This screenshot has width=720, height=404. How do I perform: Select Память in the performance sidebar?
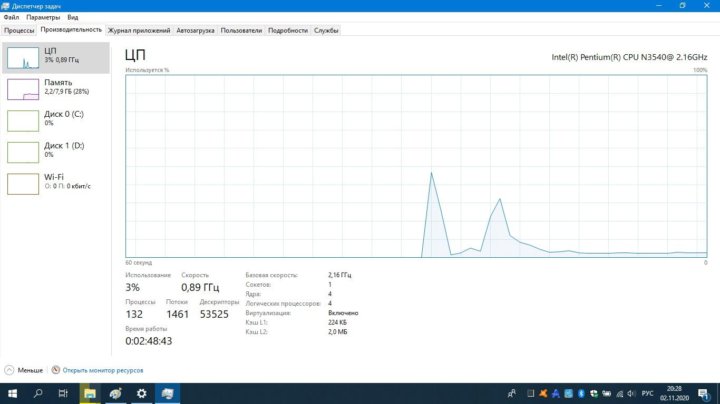tap(55, 88)
